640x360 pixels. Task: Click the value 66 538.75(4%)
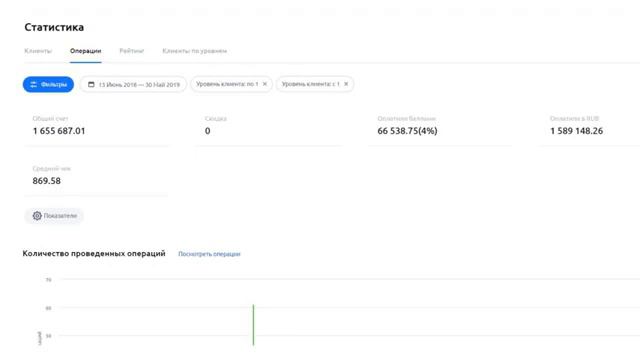(x=407, y=131)
